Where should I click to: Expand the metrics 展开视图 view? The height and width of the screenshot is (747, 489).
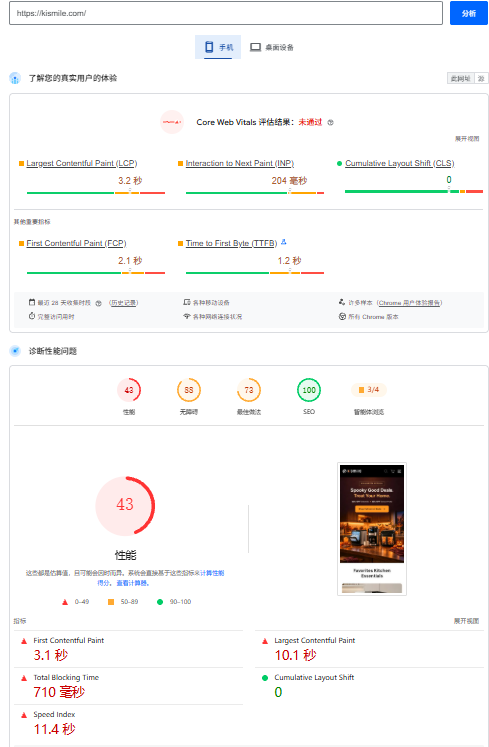[x=466, y=621]
